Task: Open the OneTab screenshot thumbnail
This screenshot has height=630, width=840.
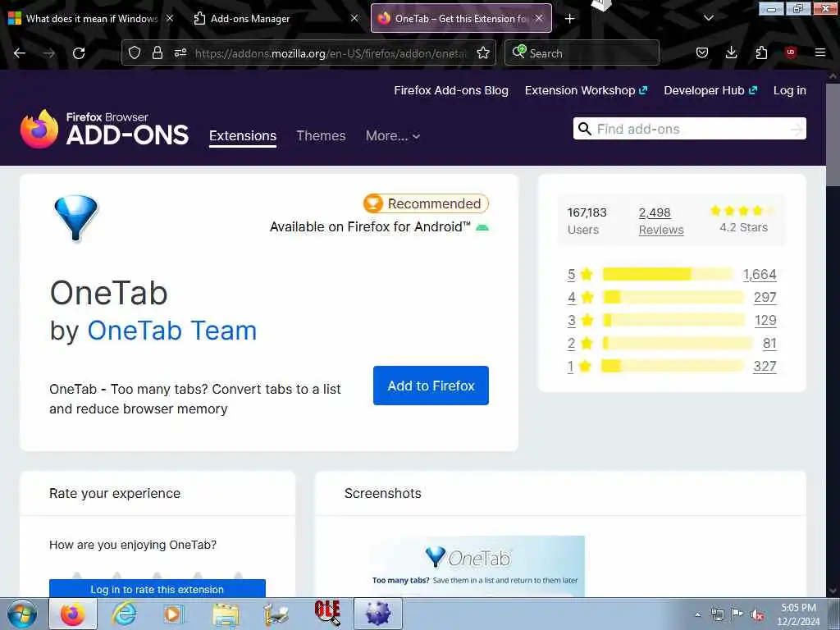Action: point(477,566)
